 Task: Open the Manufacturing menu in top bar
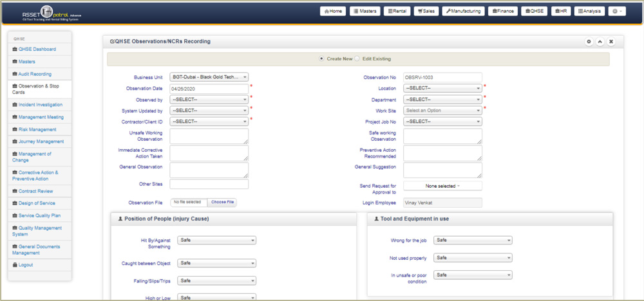point(462,11)
